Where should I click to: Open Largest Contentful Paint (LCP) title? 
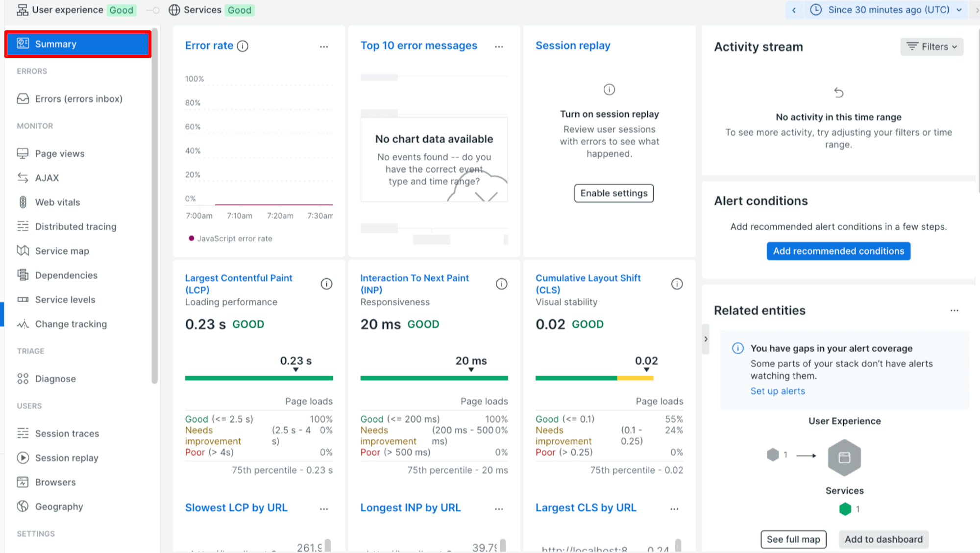coord(239,284)
